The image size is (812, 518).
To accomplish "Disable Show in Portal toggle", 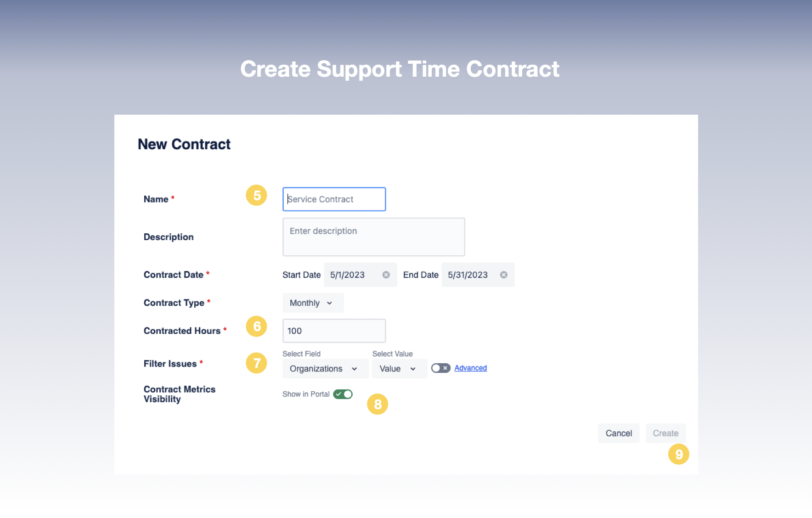I will [x=343, y=394].
